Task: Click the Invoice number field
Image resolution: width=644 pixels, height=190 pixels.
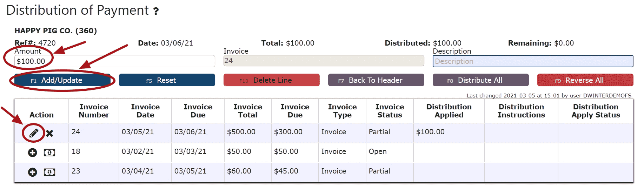Action: pos(324,61)
